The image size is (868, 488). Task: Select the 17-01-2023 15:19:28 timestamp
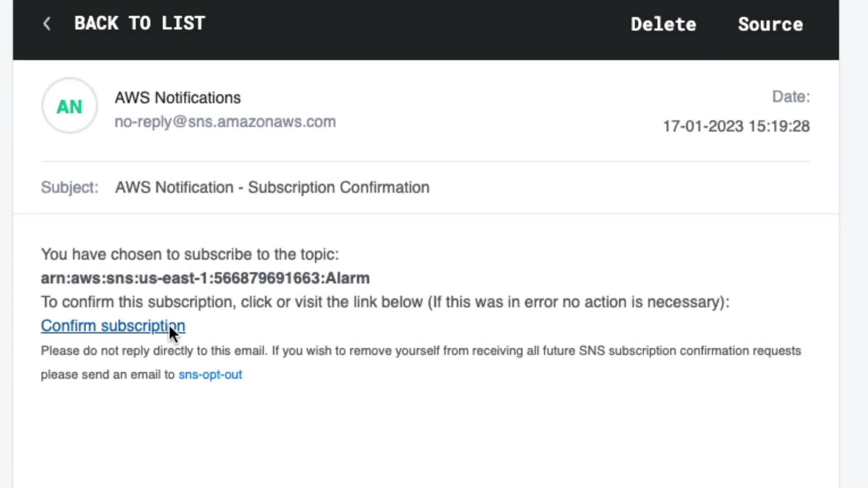[x=736, y=126]
